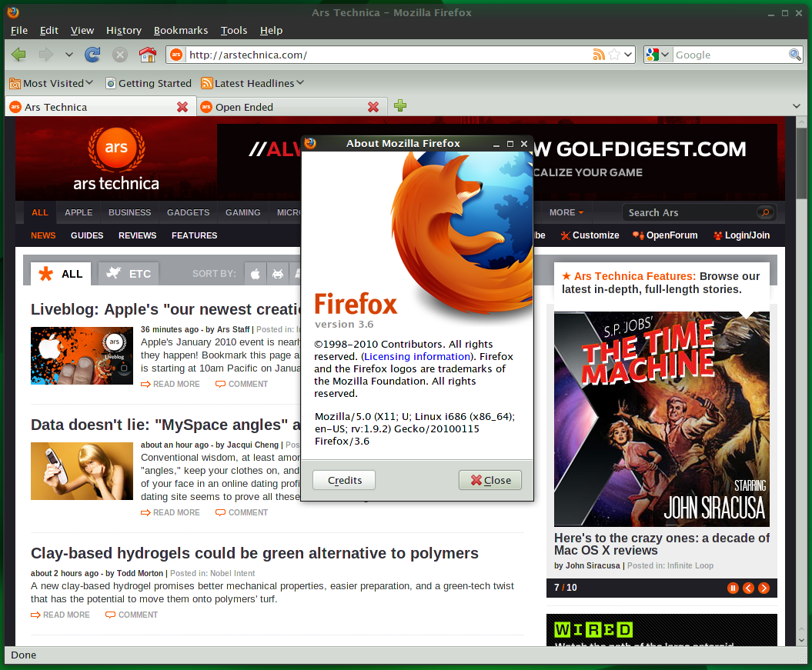Expand the Latest Headlines feed menu
This screenshot has height=670, width=812.
252,83
